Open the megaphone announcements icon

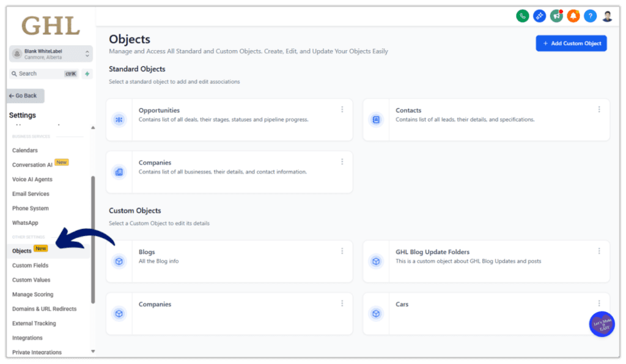pyautogui.click(x=556, y=16)
